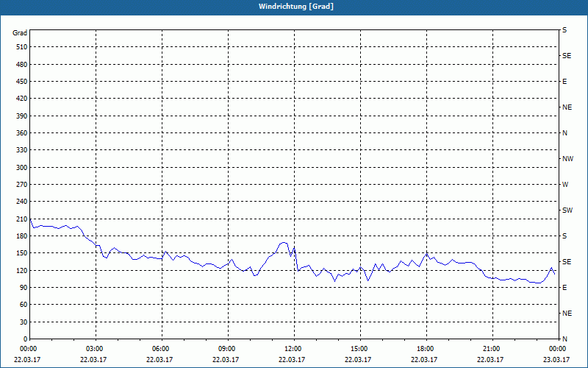Select the 240 y-axis tick label
Image resolution: width=588 pixels, height=368 pixels.
(21, 202)
